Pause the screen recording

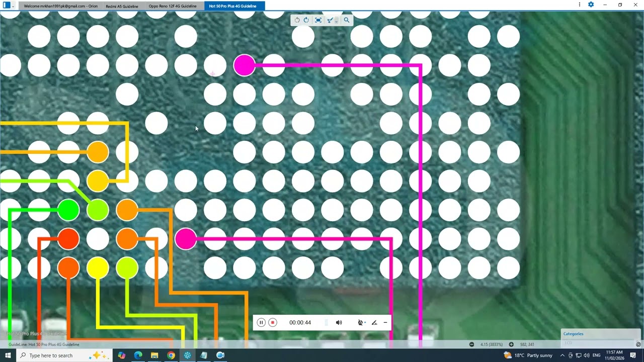[x=261, y=323]
